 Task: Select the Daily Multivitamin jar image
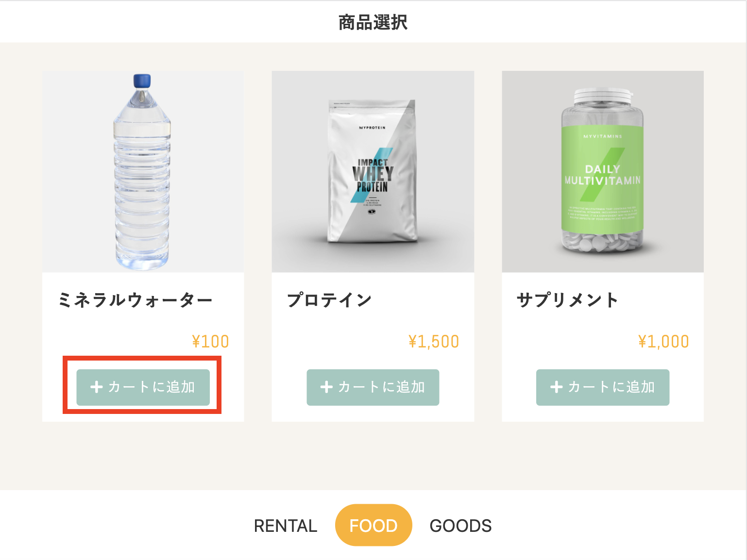[602, 171]
